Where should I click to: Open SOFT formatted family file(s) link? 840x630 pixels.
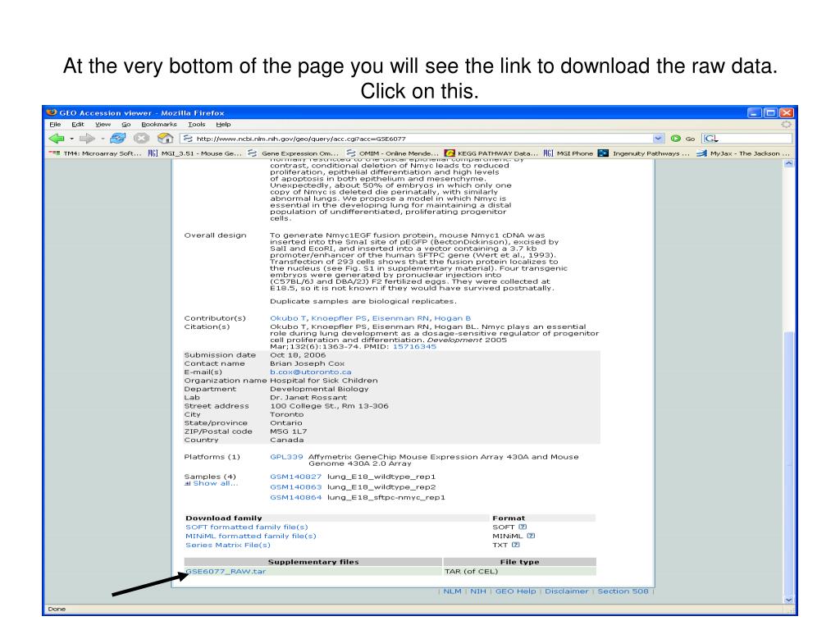246,527
